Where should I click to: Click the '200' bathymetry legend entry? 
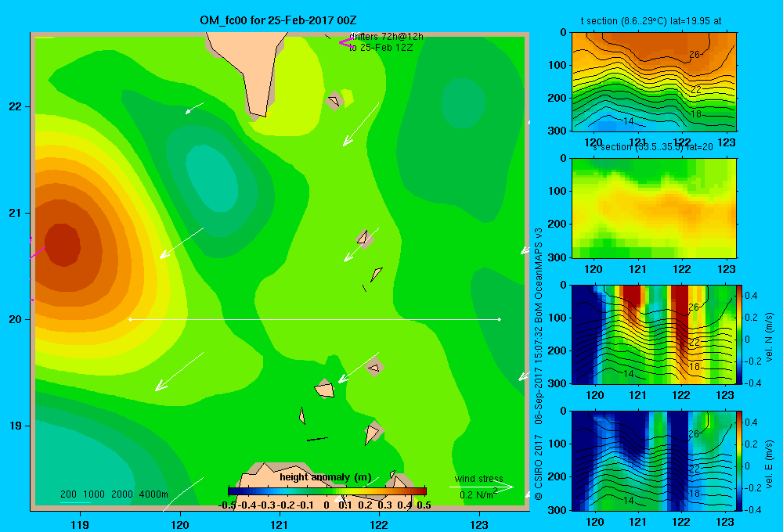[x=68, y=494]
